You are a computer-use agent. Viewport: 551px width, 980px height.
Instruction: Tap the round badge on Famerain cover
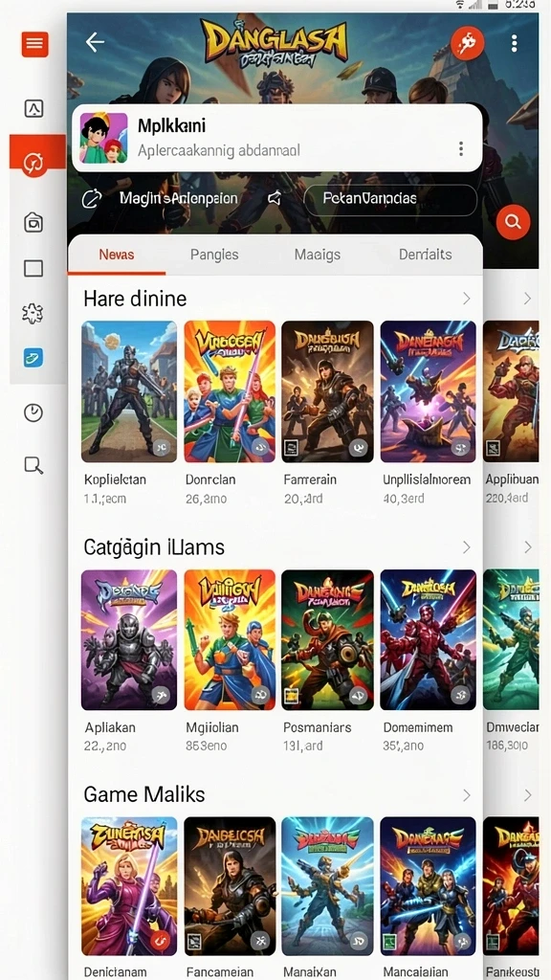point(358,447)
